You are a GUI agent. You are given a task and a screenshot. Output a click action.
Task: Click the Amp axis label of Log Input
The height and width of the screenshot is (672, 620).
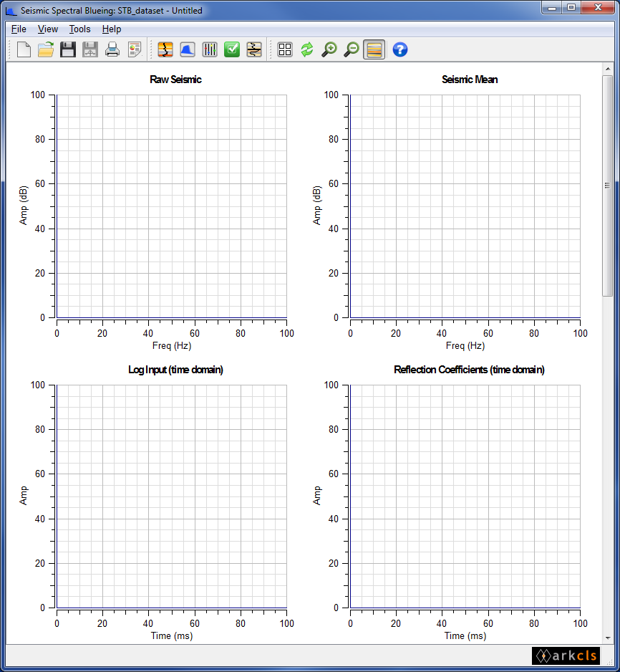(x=24, y=496)
